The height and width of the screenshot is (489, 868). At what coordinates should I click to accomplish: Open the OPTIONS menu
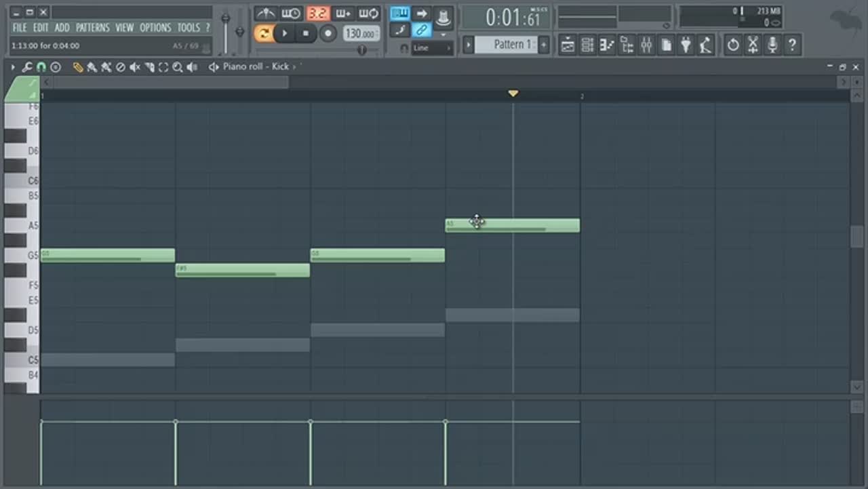coord(155,28)
